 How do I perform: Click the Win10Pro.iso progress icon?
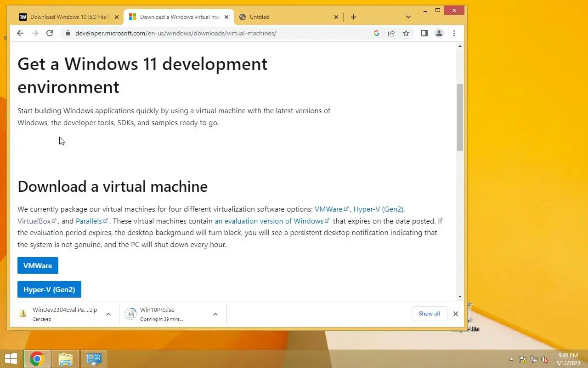130,314
